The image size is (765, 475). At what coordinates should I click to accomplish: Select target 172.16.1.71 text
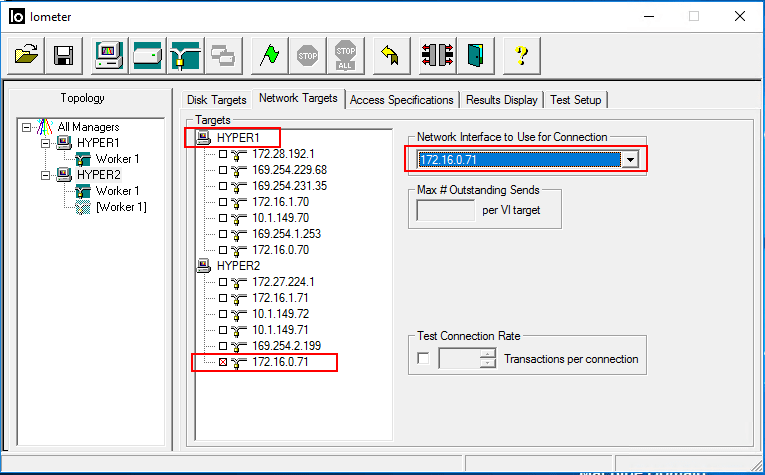click(x=280, y=298)
